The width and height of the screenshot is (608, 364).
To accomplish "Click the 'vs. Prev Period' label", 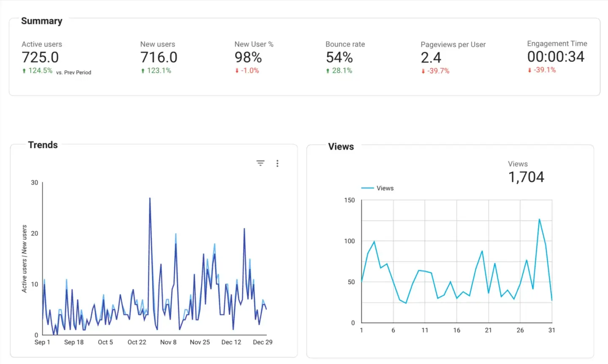I will coord(73,73).
